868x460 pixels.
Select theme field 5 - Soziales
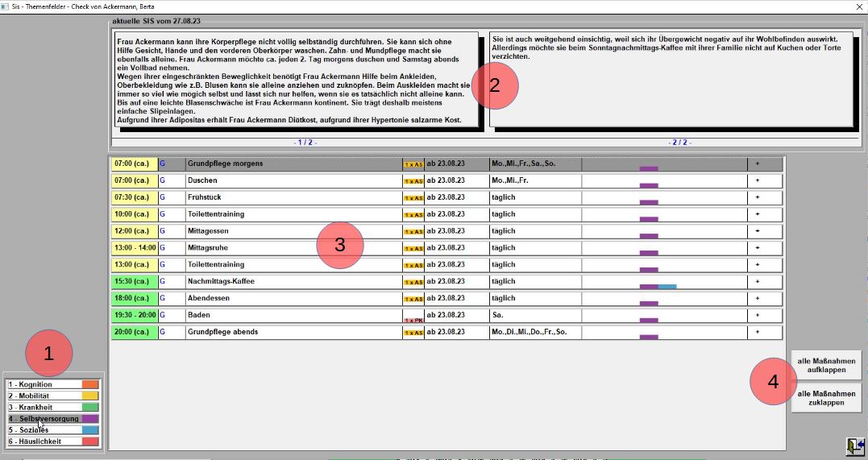pos(52,430)
